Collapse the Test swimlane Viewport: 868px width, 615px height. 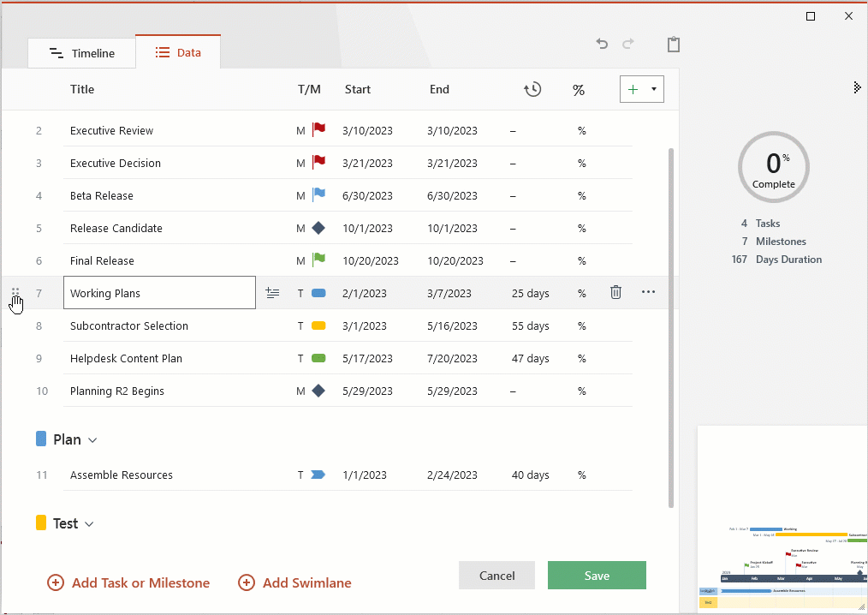tap(91, 523)
